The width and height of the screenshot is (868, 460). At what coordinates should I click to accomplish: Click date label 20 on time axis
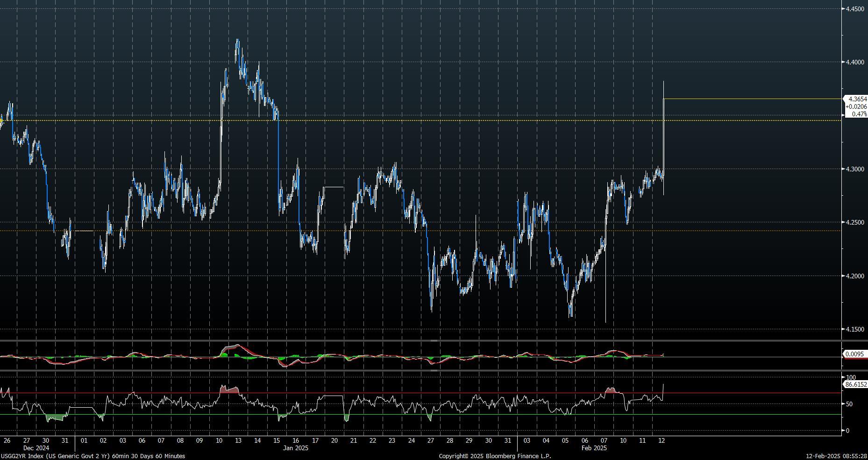click(334, 440)
